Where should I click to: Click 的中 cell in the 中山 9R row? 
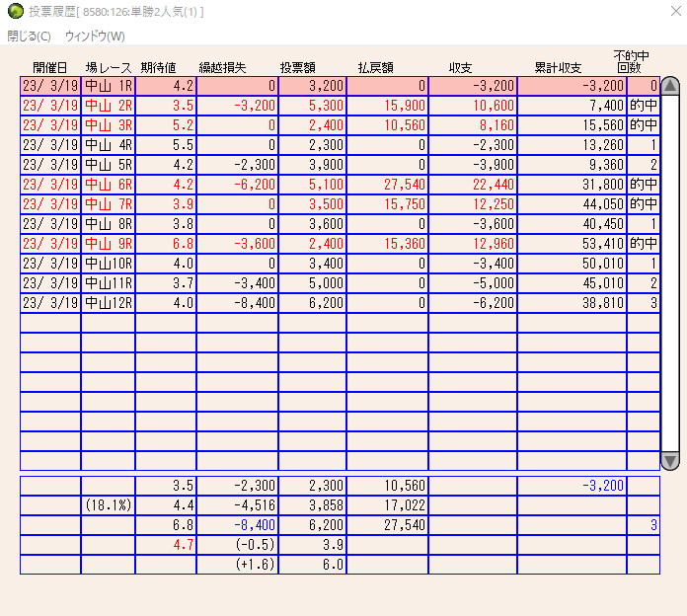(x=643, y=244)
